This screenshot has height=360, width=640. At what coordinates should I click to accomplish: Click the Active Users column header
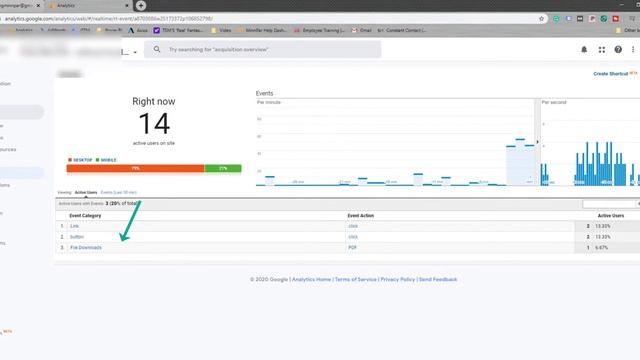point(611,216)
